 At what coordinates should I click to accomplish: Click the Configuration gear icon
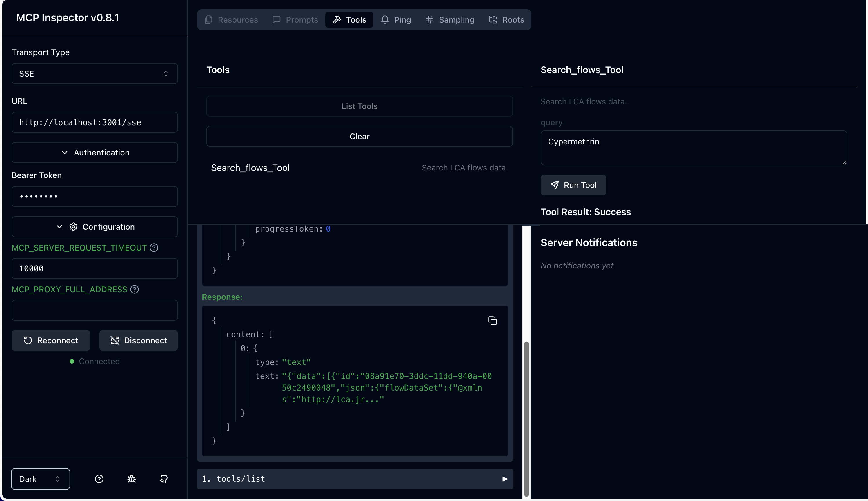(73, 227)
